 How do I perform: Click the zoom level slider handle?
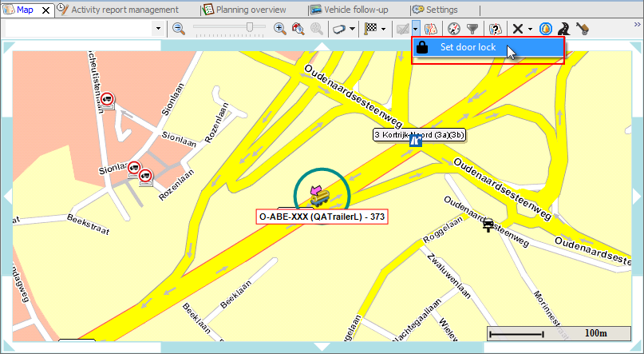click(250, 28)
